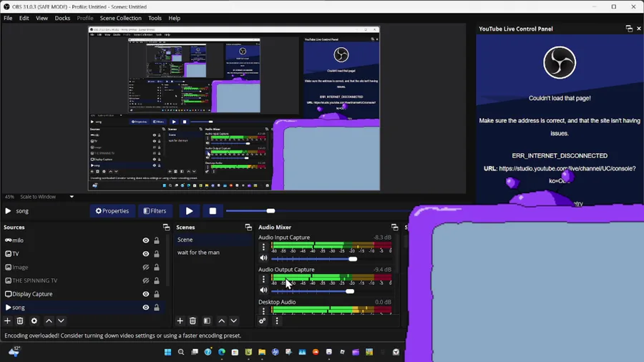Click Audio Input Capture volume slider handle

353,259
